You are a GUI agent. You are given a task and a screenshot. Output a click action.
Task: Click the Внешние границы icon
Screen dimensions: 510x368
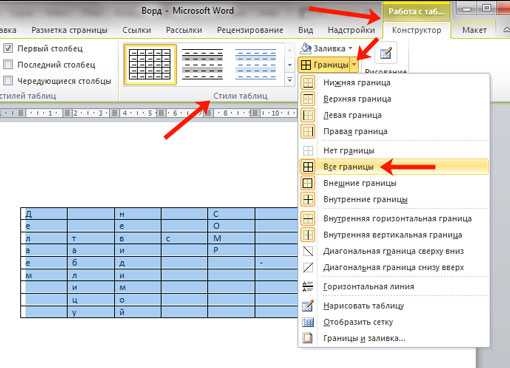tap(308, 183)
